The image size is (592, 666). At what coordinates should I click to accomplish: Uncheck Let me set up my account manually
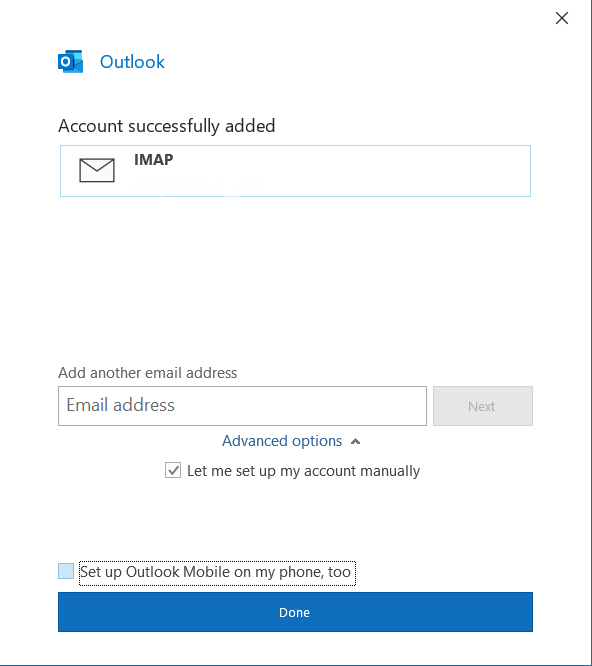[x=173, y=470]
